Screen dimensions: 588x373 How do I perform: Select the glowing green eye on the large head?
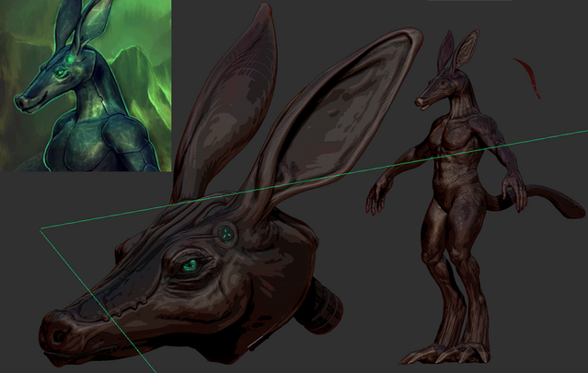[x=189, y=266]
